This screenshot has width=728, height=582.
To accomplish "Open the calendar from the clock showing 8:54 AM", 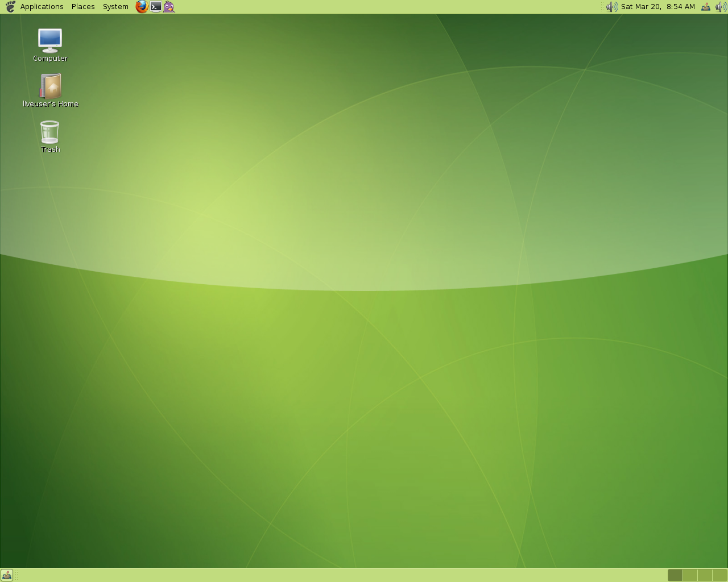I will pos(658,7).
